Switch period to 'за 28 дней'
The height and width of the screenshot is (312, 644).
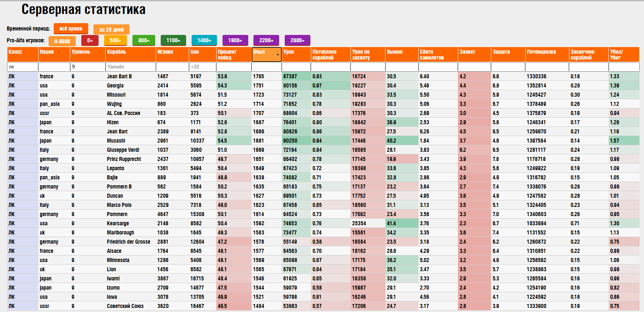point(111,29)
